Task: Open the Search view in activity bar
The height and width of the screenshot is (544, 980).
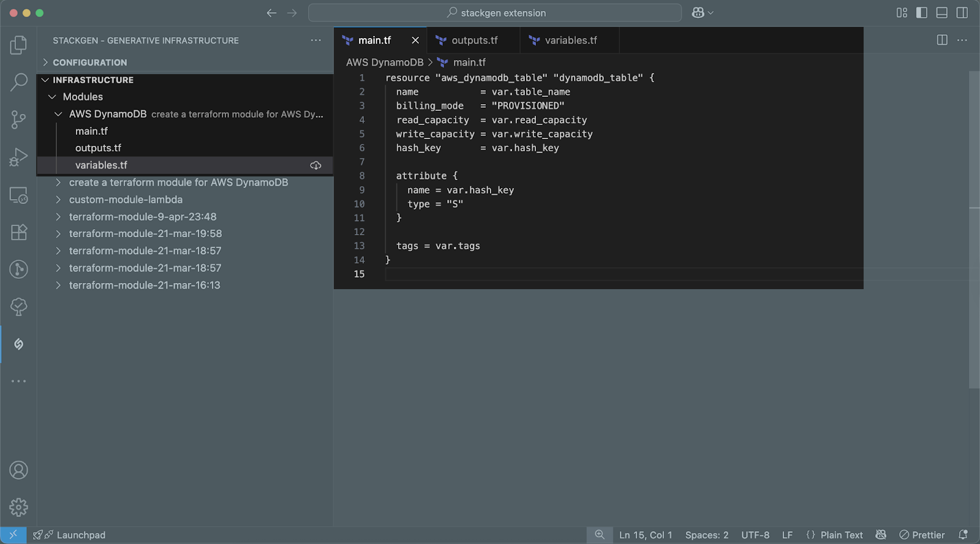Action: coord(18,81)
